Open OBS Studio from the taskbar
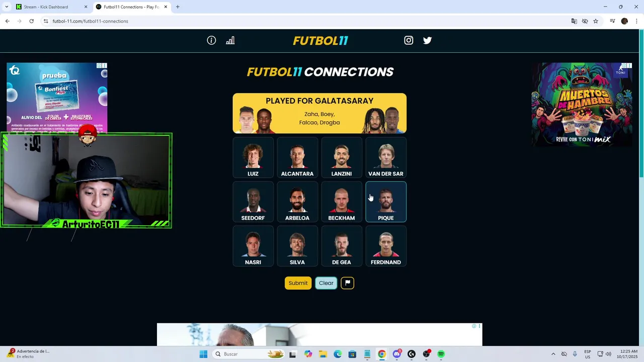This screenshot has width=644, height=362. (427, 354)
